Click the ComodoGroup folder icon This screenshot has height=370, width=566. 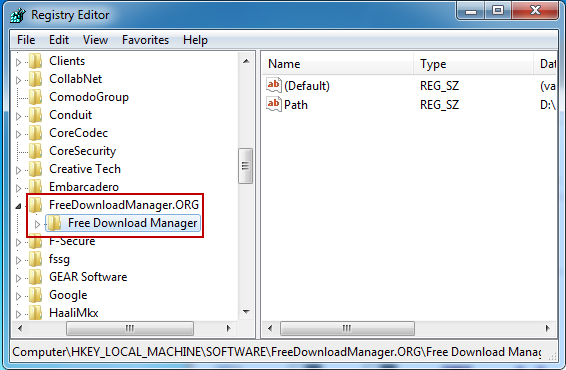point(35,97)
